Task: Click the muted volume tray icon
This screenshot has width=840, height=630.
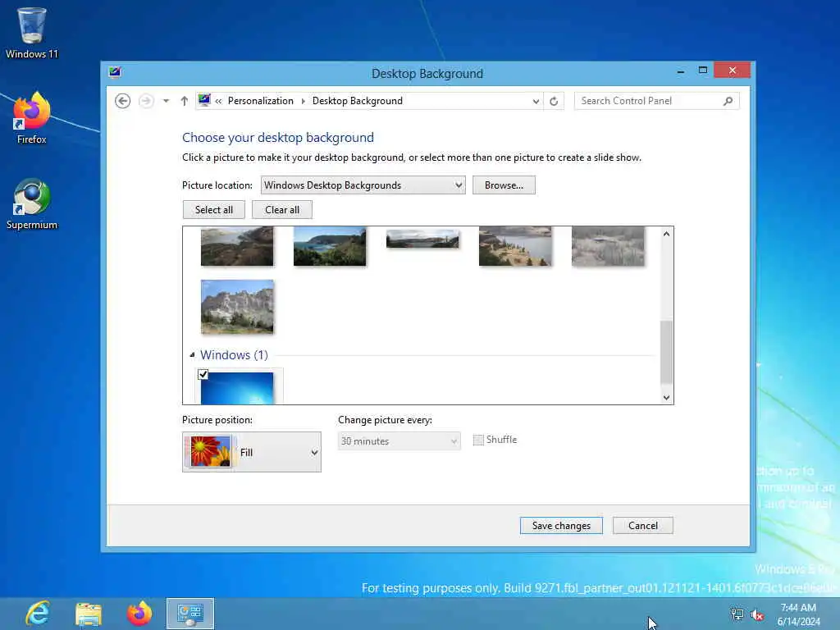Action: tap(757, 614)
